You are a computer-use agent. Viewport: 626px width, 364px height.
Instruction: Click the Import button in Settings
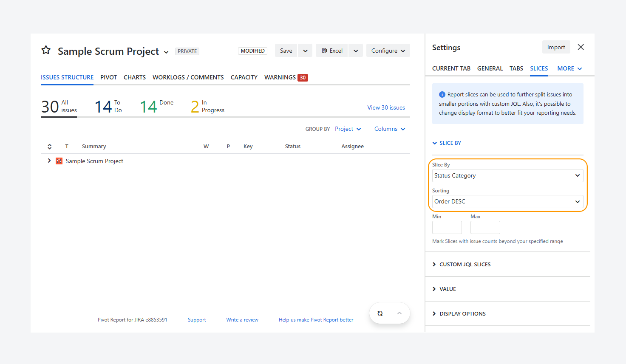pyautogui.click(x=556, y=47)
